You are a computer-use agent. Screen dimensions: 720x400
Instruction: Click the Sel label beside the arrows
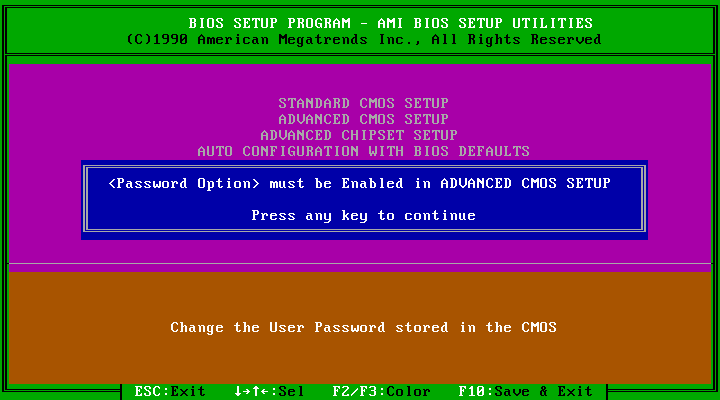[291, 392]
